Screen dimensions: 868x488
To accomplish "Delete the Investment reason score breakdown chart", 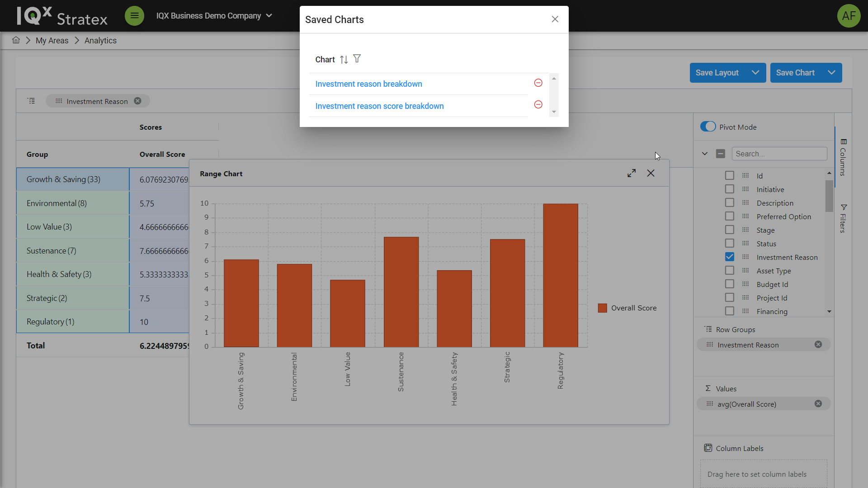I will (538, 105).
